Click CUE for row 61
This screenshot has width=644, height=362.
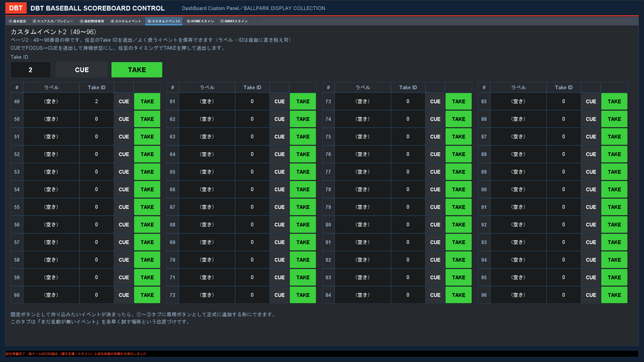(x=279, y=101)
